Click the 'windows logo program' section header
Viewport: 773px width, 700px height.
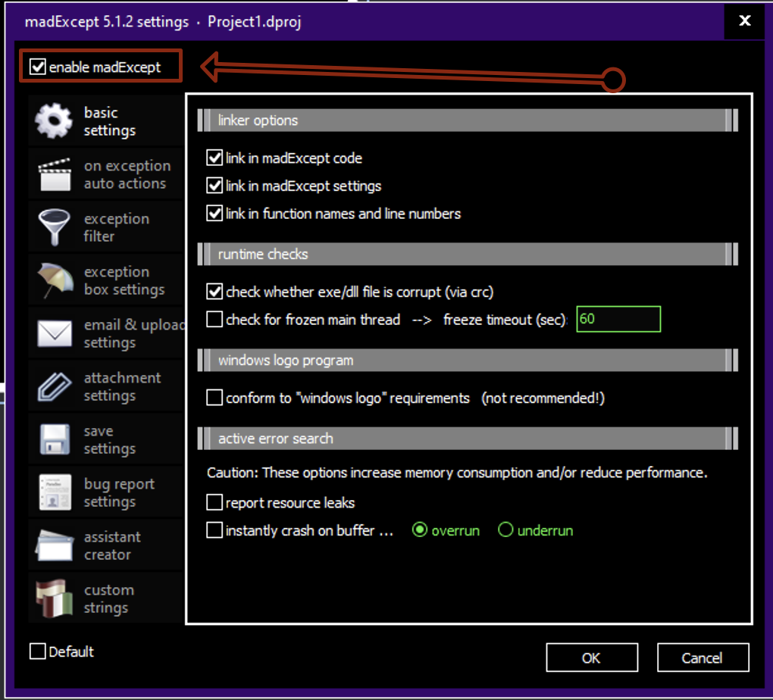(468, 361)
